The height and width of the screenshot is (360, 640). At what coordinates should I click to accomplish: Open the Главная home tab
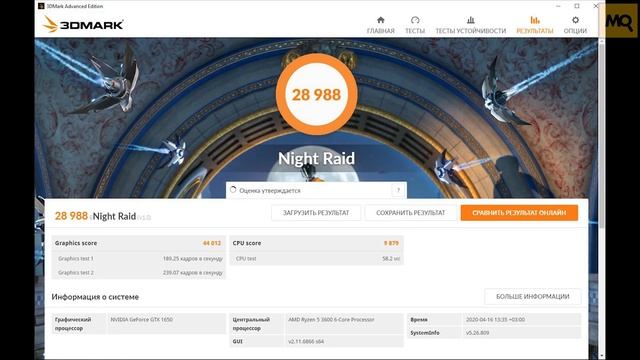[380, 25]
